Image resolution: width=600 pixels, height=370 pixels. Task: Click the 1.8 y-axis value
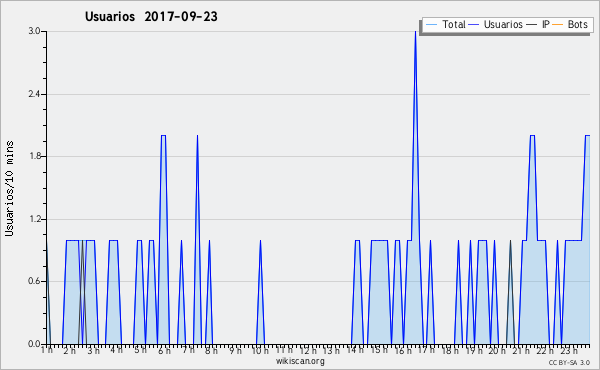34,156
